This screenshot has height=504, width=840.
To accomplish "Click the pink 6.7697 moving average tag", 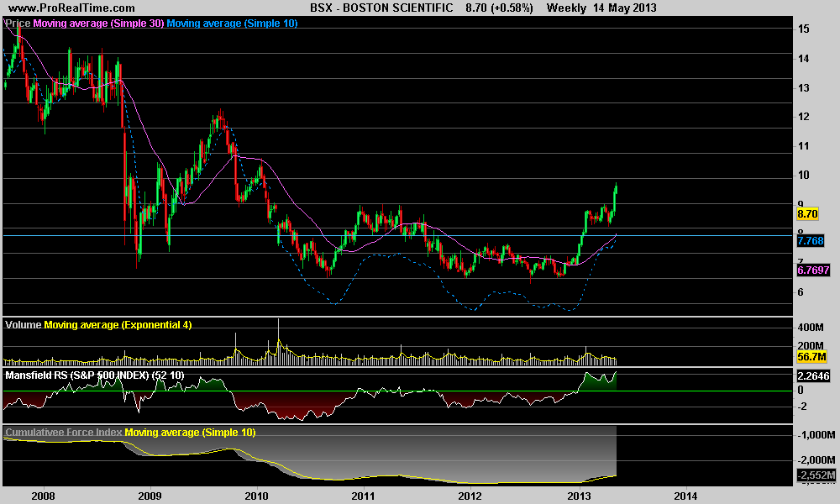I will pos(812,270).
